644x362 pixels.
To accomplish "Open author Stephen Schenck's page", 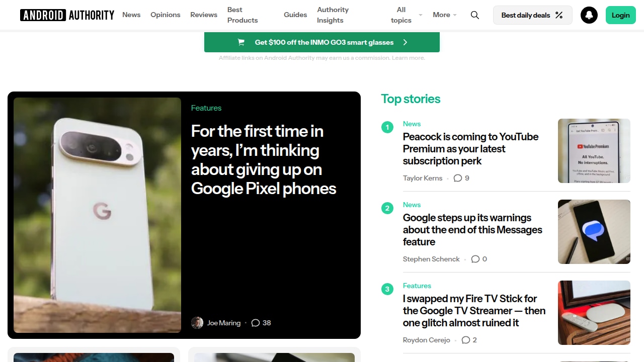I will (x=431, y=259).
